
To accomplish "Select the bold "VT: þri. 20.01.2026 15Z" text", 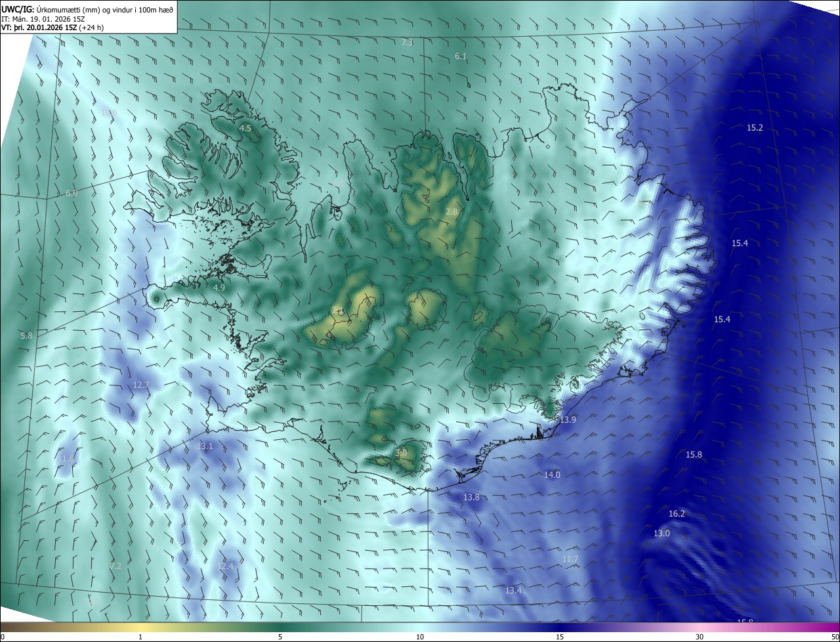I will (39, 28).
